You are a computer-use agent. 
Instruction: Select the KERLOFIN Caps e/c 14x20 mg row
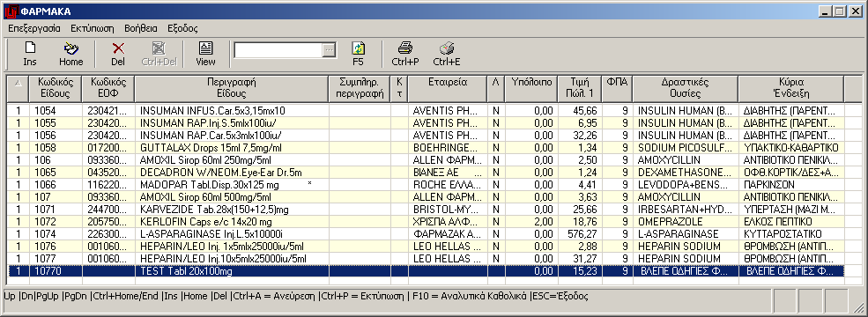[x=426, y=221]
